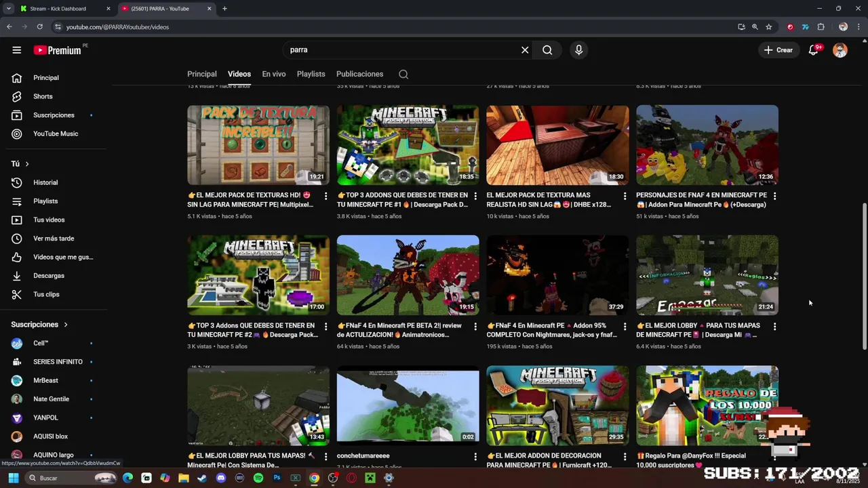
Task: Open Ver más tarde list
Action: coord(54,239)
